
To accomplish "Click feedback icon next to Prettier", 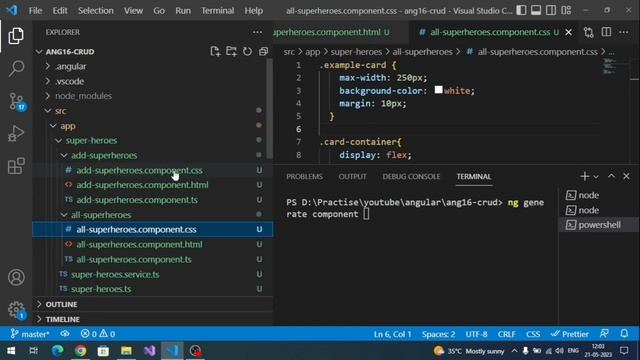I will (604, 334).
